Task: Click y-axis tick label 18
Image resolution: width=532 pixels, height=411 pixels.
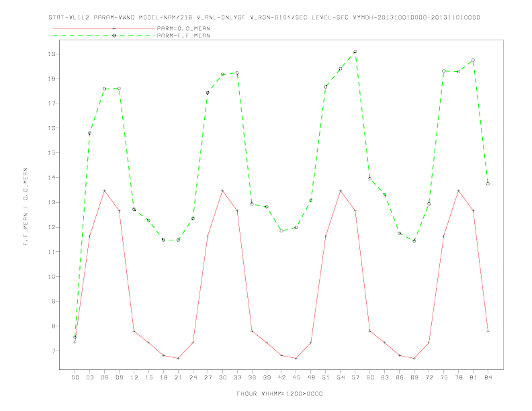Action: point(51,79)
